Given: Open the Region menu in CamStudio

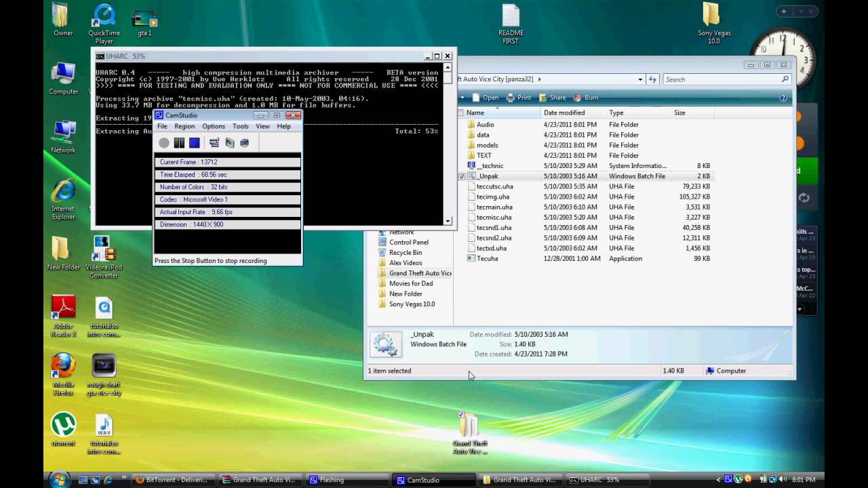Looking at the screenshot, I should 184,127.
